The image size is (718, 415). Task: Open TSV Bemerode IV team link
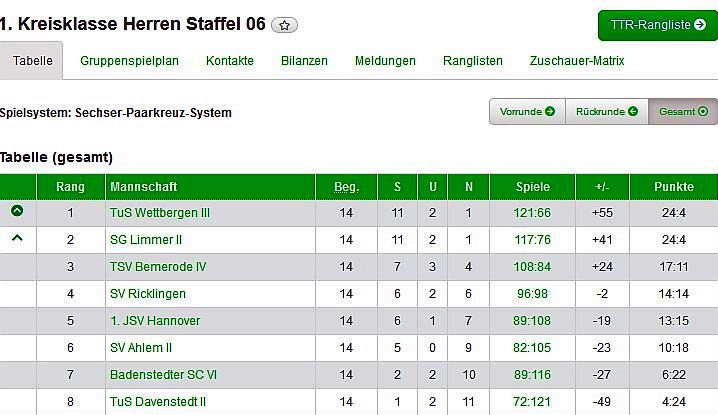[x=158, y=267]
